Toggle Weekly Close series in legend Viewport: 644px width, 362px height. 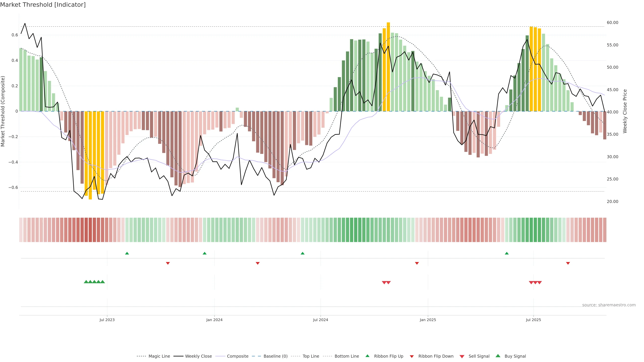click(198, 356)
